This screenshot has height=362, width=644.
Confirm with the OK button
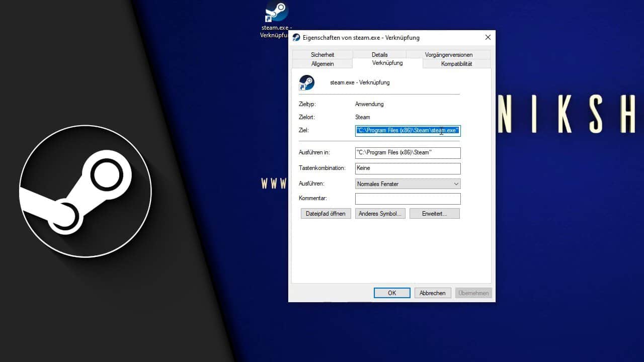(x=392, y=293)
